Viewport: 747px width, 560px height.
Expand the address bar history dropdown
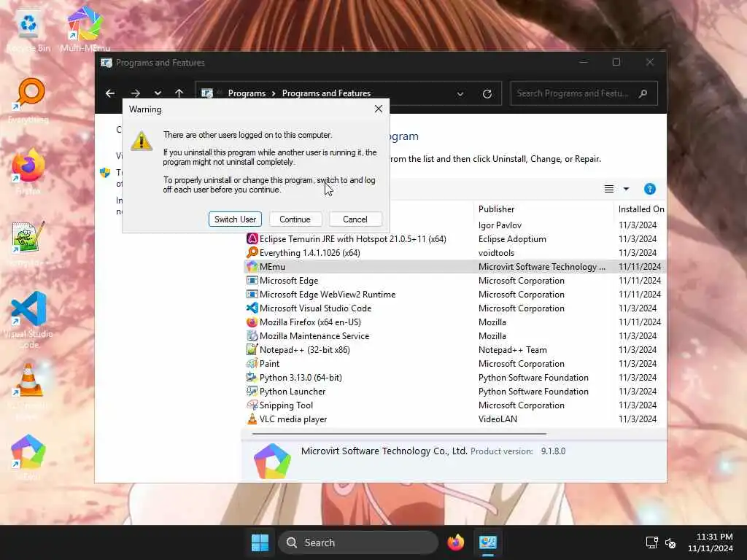(460, 94)
